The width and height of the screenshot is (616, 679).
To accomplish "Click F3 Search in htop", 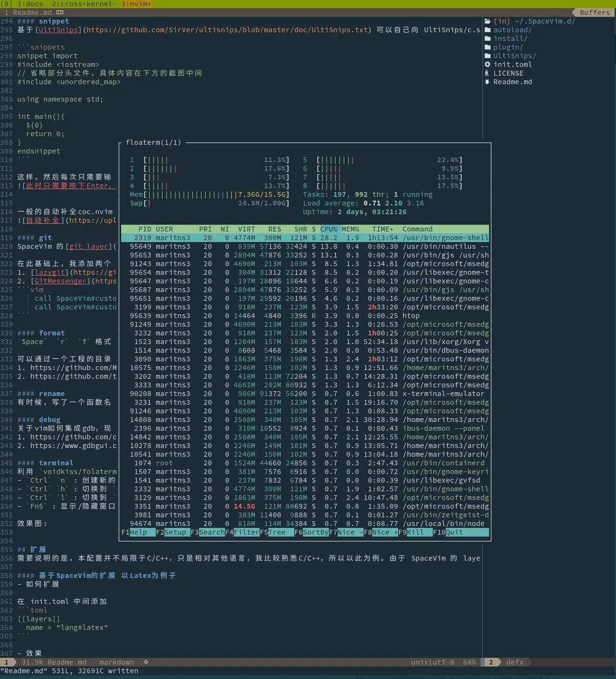I will 208,532.
